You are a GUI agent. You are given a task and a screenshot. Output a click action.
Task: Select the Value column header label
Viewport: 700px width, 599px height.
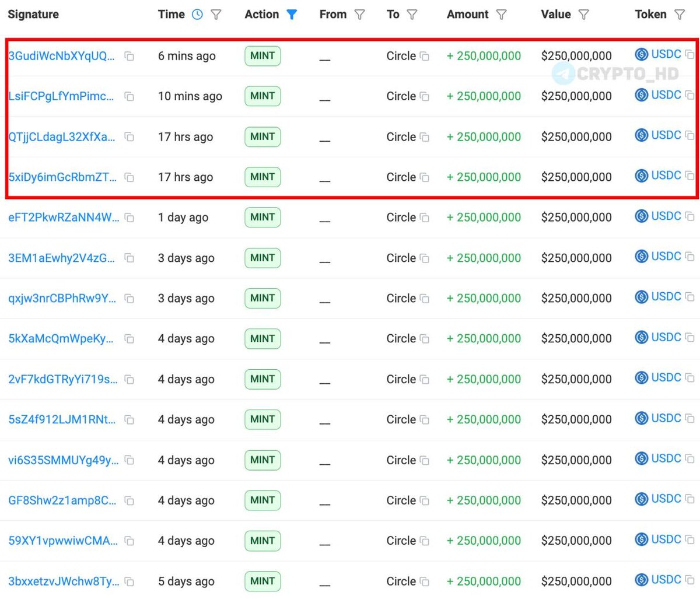(x=556, y=15)
